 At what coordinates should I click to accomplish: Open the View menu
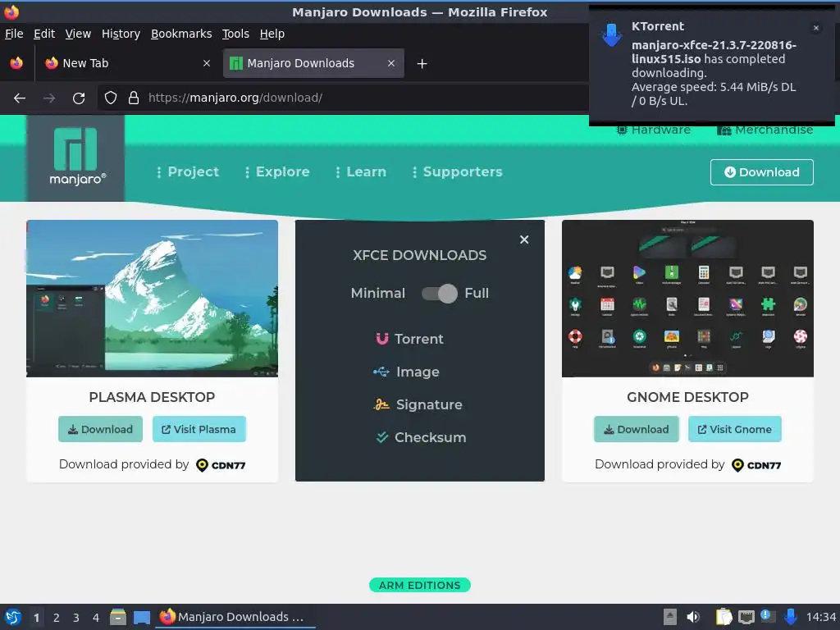78,34
